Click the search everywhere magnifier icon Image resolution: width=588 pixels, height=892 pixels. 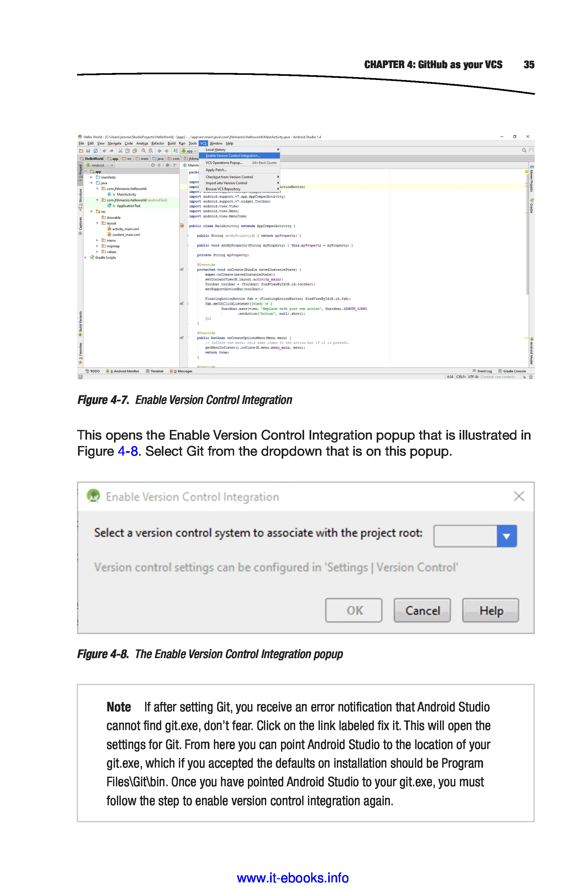524,150
